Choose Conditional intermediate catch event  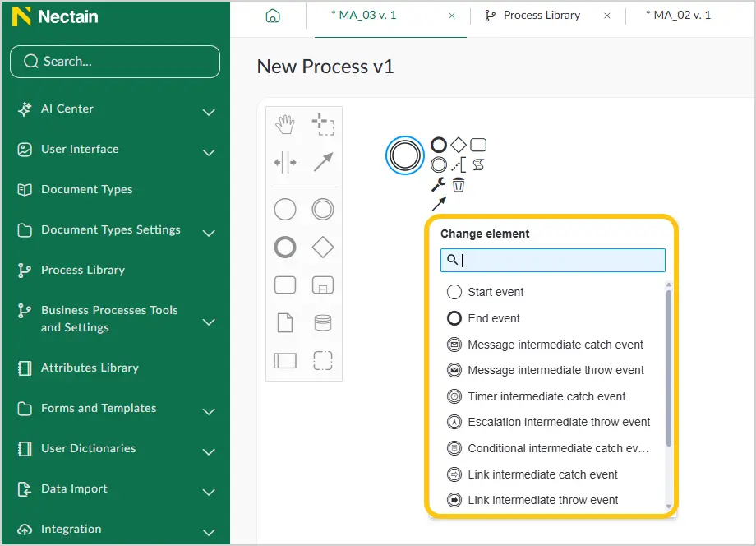pos(552,448)
